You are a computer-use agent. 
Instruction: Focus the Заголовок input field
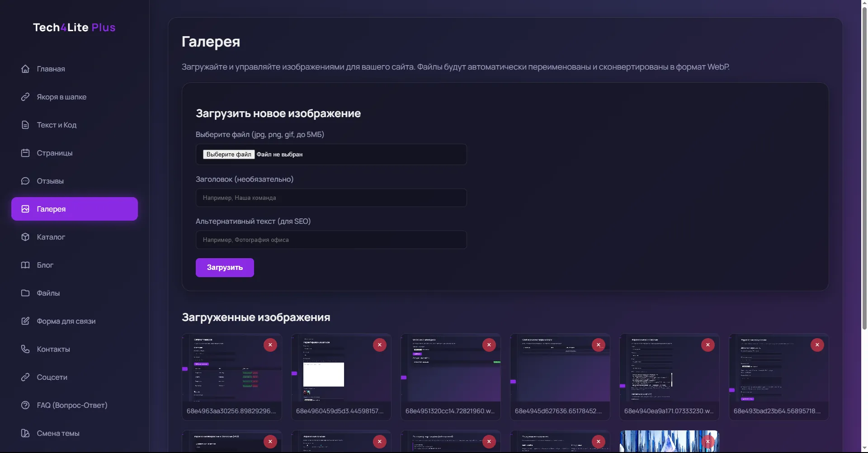point(331,198)
